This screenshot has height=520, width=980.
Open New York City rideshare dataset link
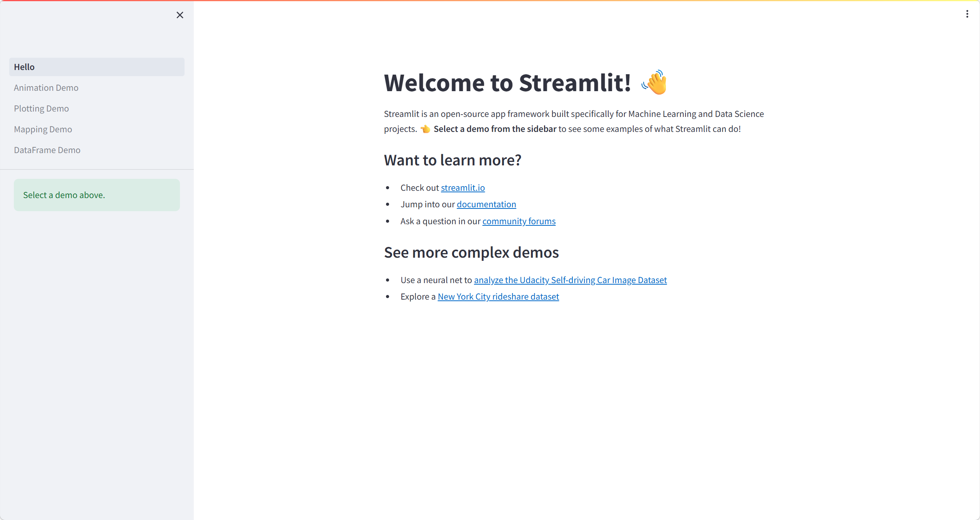click(498, 297)
